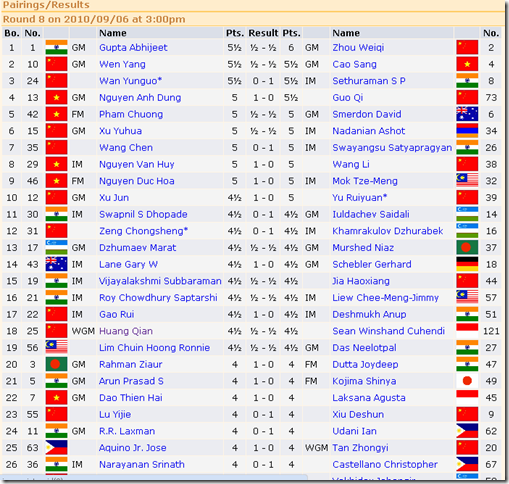Click Sean Winshand Cuhendi link
Image resolution: width=509 pixels, height=484 pixels.
pos(388,331)
